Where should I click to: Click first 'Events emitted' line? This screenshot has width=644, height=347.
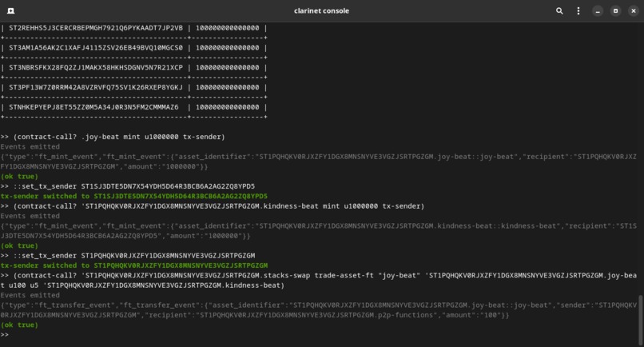tap(30, 147)
